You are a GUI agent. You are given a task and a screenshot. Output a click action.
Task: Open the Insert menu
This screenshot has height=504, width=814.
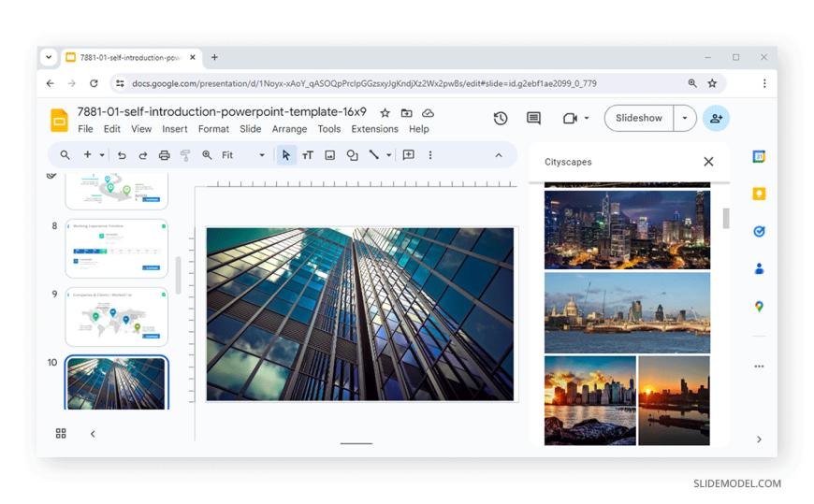(x=174, y=129)
